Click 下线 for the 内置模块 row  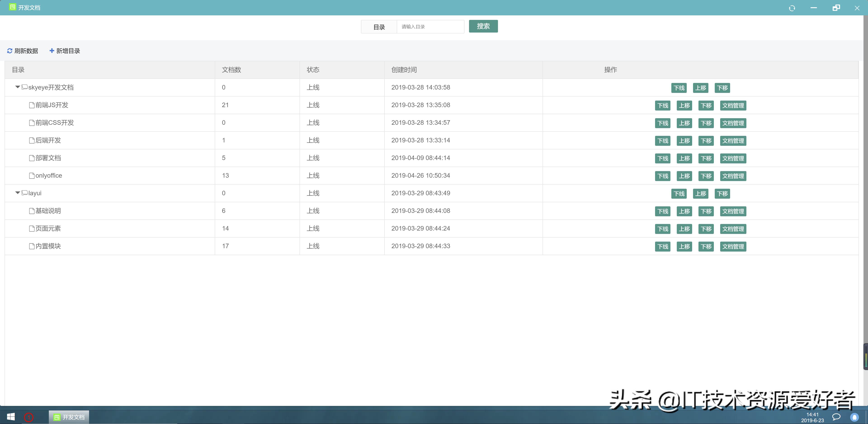pos(663,246)
